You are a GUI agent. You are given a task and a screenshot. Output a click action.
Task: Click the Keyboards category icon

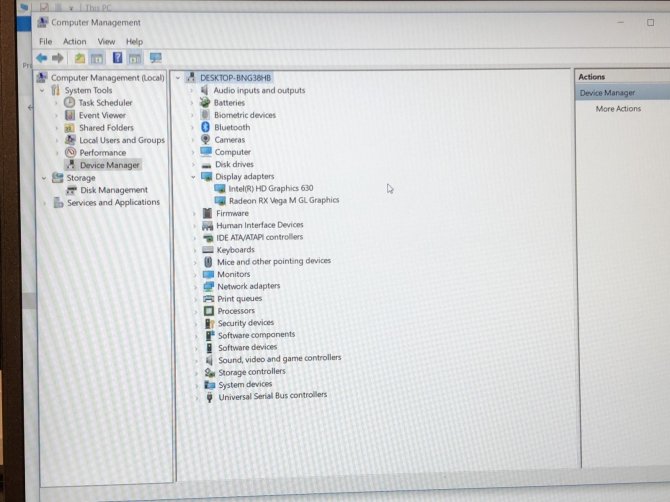point(208,250)
